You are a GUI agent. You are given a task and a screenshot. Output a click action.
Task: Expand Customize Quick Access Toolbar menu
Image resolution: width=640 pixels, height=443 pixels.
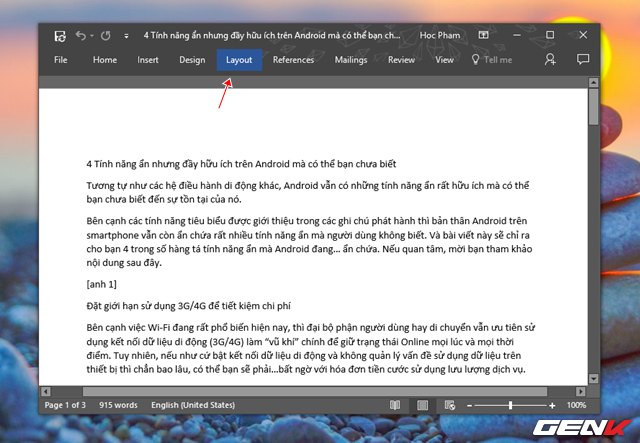(x=127, y=36)
